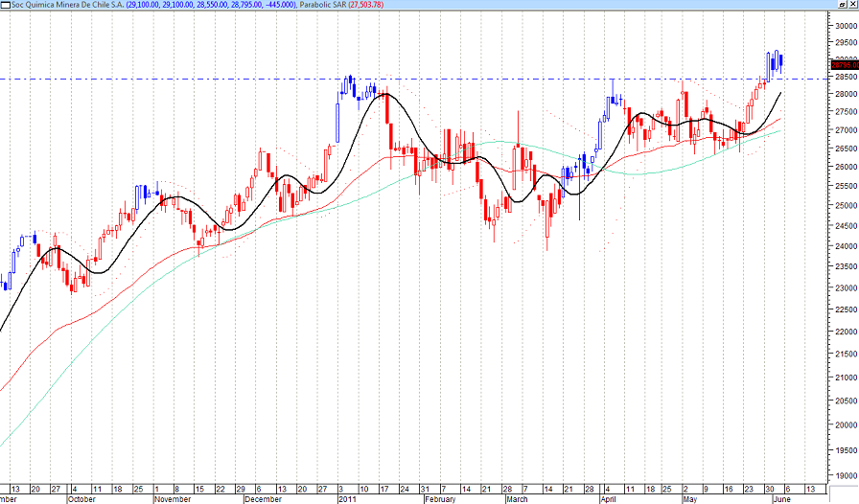859x504 pixels.
Task: Click the 26500 price axis label
Action: (x=847, y=149)
